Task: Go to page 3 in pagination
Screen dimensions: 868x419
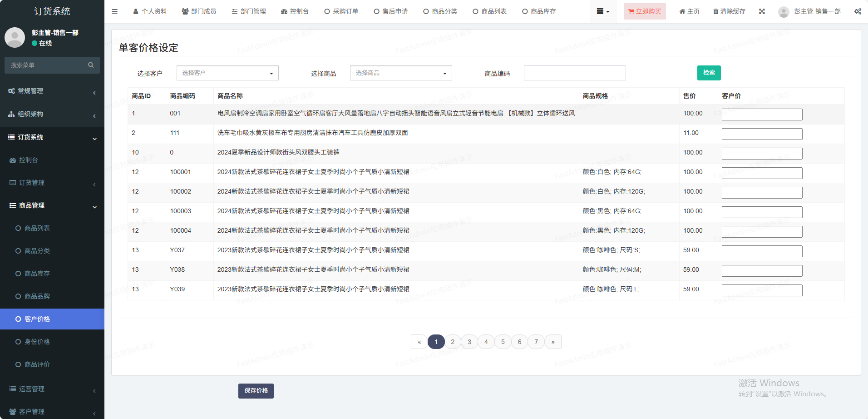Action: (x=469, y=342)
